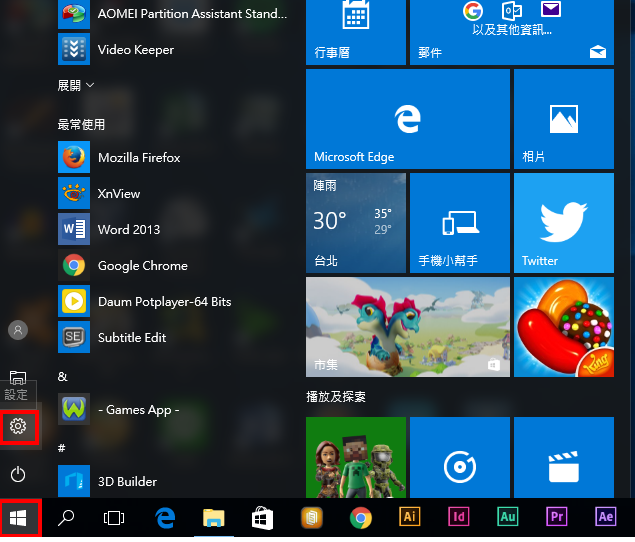
Task: Launch Google Chrome from Start menu list
Action: pyautogui.click(x=174, y=265)
